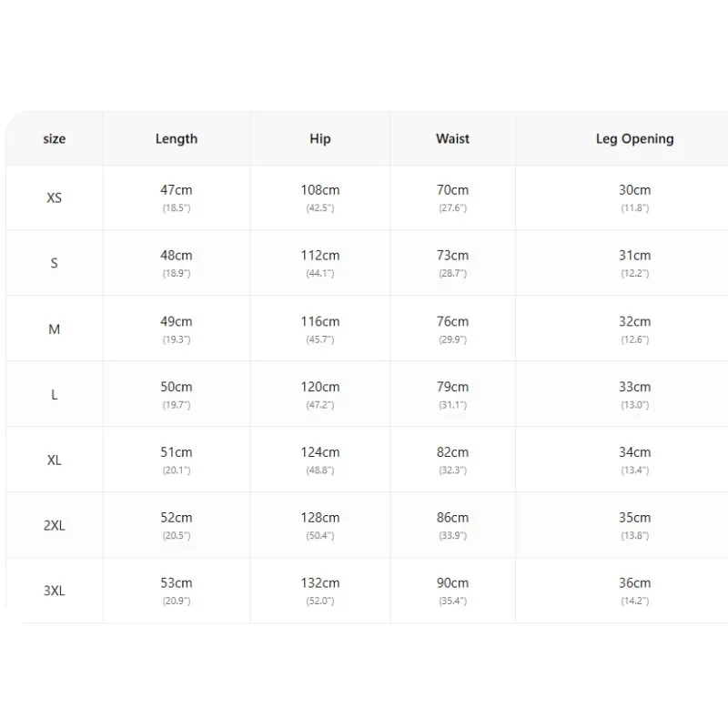
Task: Click the size column header
Action: click(55, 139)
